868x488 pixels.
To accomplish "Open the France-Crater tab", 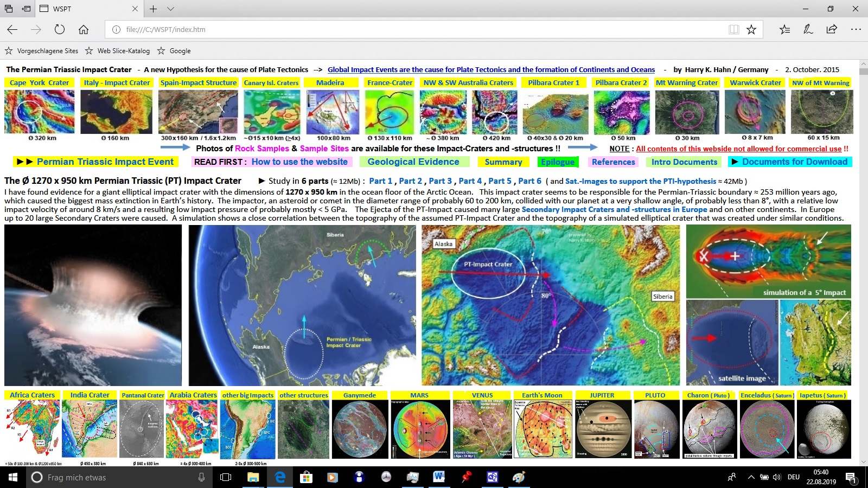I will (390, 82).
